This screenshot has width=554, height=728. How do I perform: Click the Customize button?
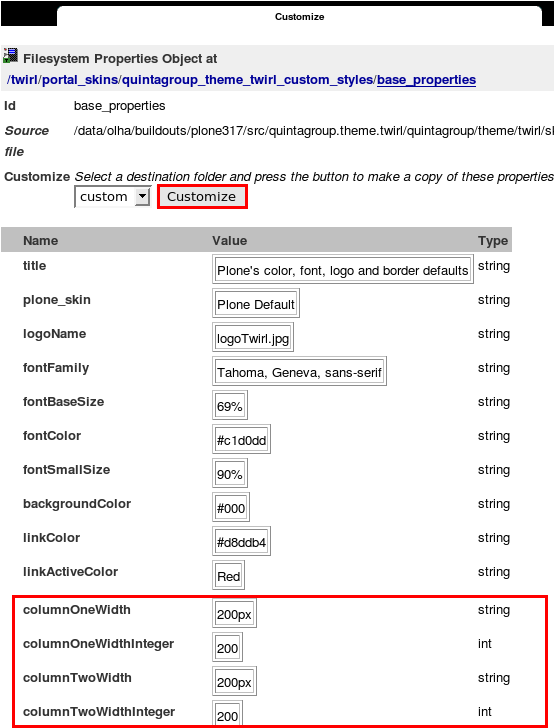(x=202, y=197)
